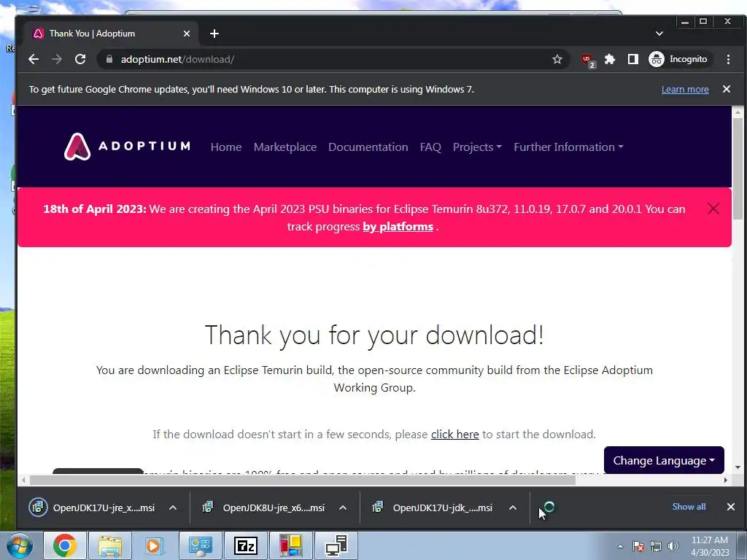Open downloaded OpenJDK17U-jdk msi file
747x560 pixels.
click(x=433, y=507)
